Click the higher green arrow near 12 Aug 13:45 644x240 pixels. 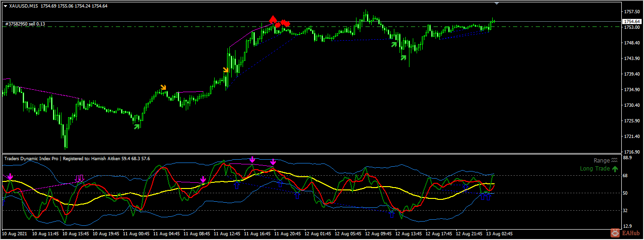[x=394, y=44]
